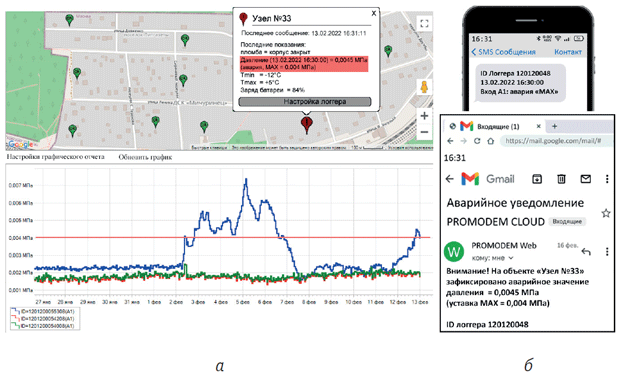The image size is (620, 376).
Task: Click Обновить график
Action: point(145,157)
